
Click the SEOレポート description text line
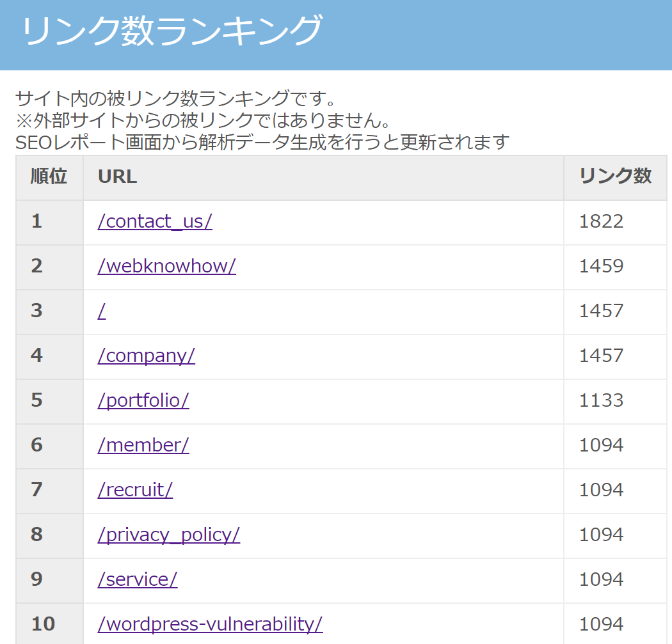[x=262, y=142]
